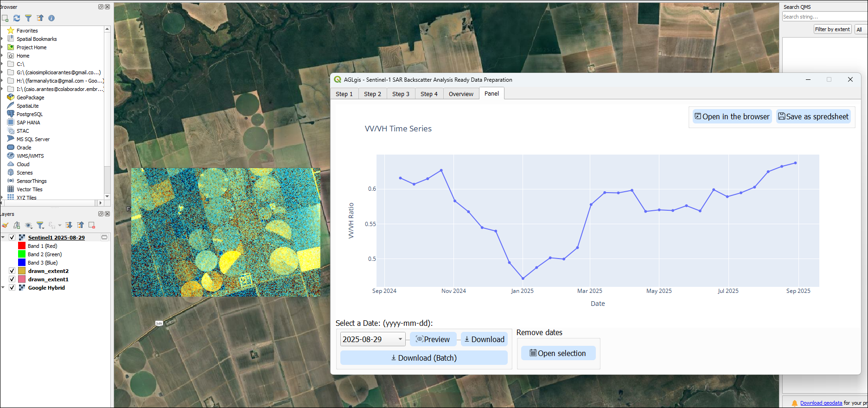The image size is (868, 408).
Task: Select the MS SQL Server browser item
Action: click(33, 139)
